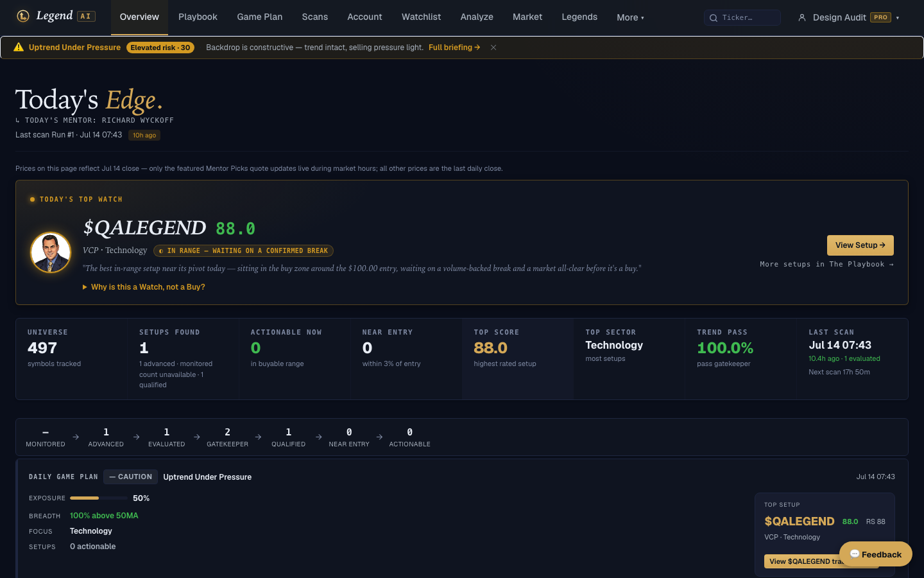Click the Trend Pass 100.0% card
Image resolution: width=924 pixels, height=578 pixels.
click(741, 359)
